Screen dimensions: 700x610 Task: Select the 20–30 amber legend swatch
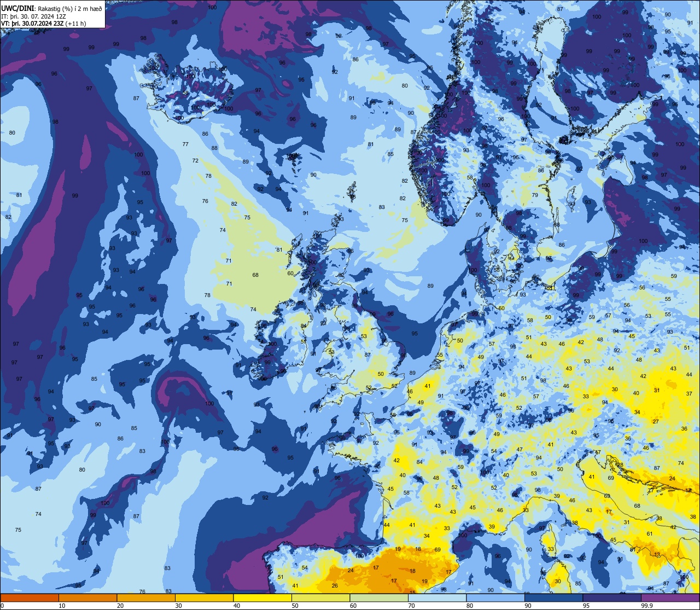tap(146, 597)
